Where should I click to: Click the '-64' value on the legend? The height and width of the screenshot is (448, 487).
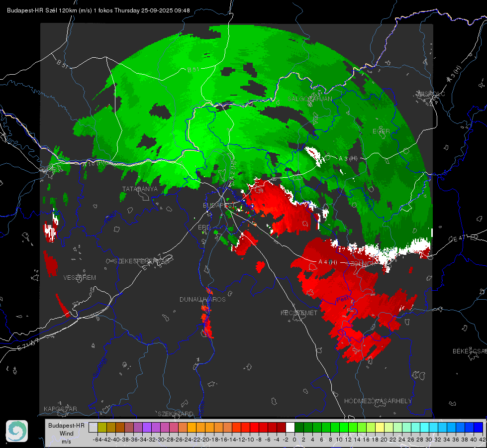97,440
